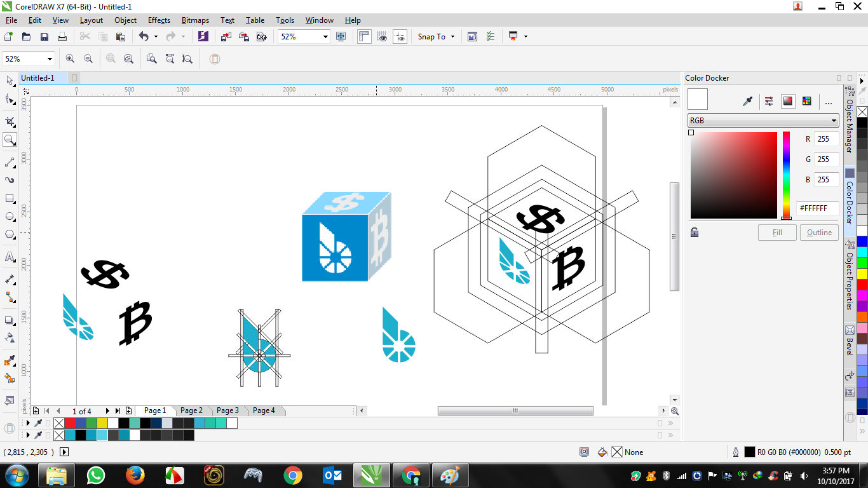The image size is (868, 488).
Task: Click the Export icon
Action: pos(243,36)
